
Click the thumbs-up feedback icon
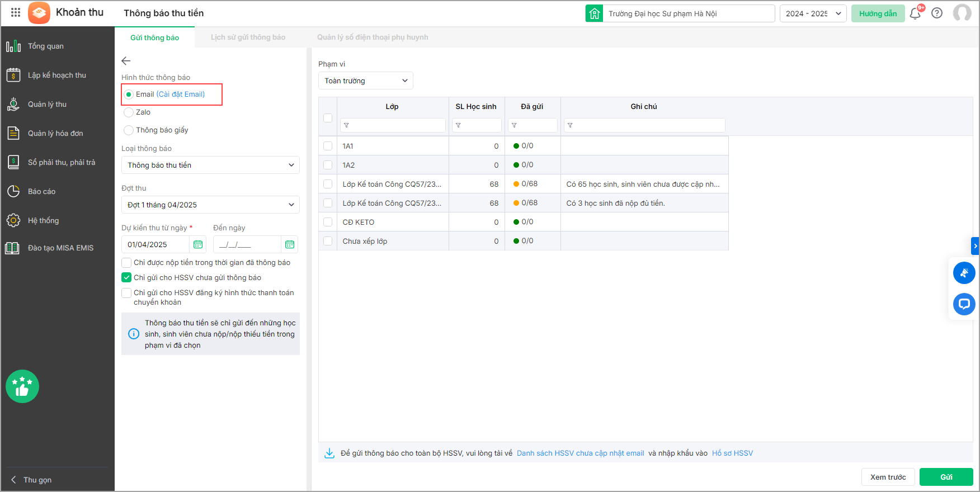pyautogui.click(x=22, y=386)
